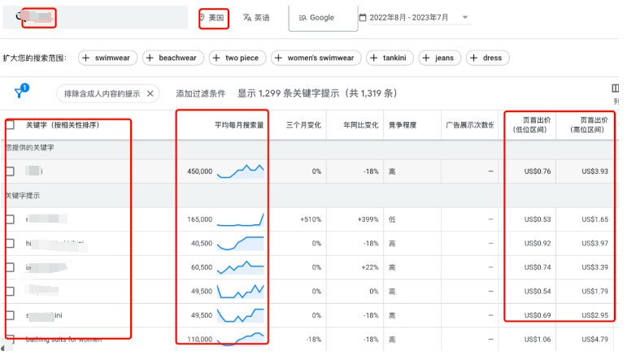Remove the 排除含成人内容的提示 filter with X
This screenshot has width=627, height=364.
click(x=150, y=93)
